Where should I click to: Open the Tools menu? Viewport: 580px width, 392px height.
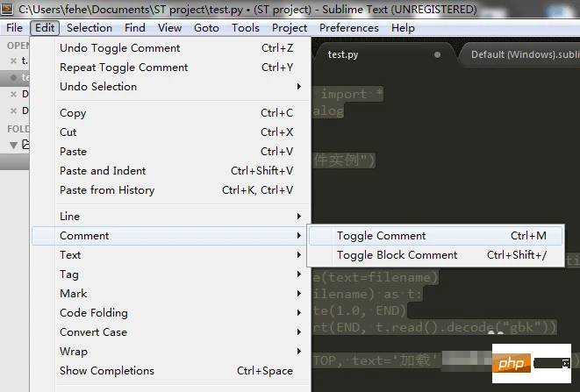tap(245, 28)
